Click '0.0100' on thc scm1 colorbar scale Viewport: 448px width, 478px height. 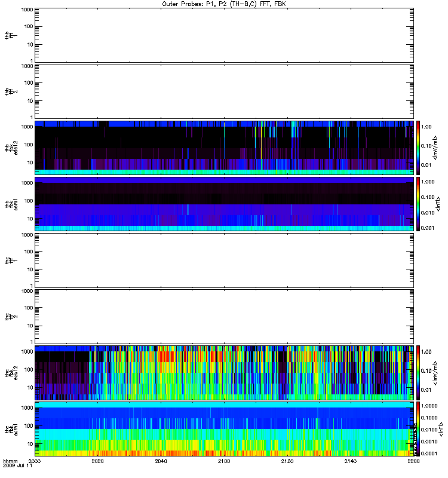click(429, 430)
